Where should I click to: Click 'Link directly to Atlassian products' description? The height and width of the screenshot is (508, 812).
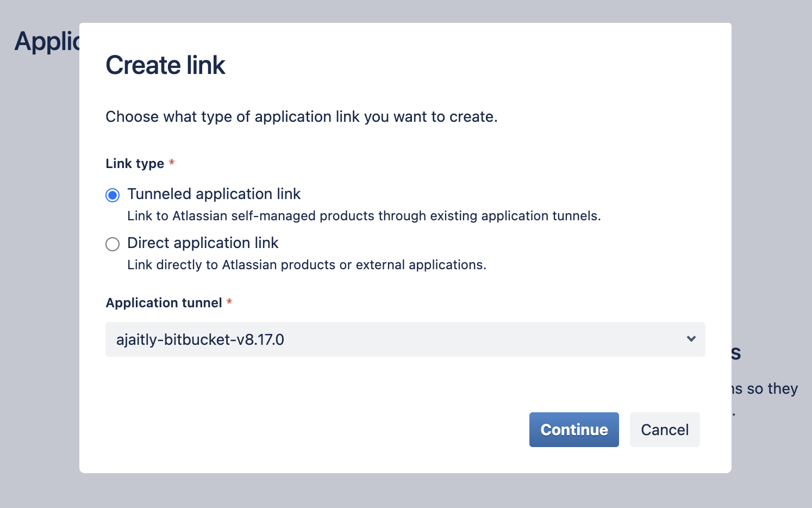click(307, 265)
